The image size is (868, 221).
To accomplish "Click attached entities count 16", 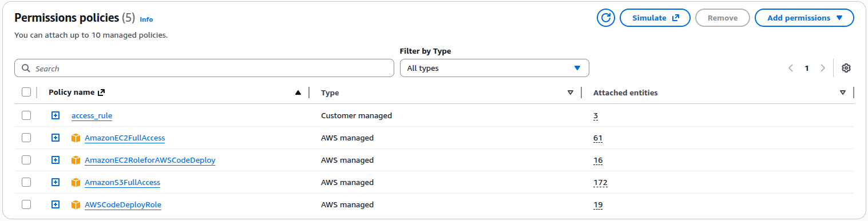I will [x=598, y=160].
